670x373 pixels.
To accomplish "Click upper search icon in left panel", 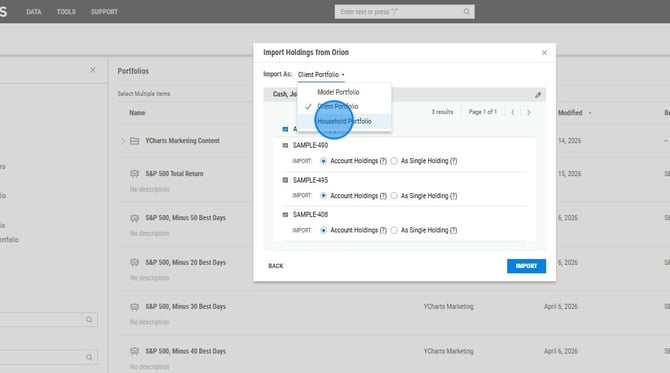I will pos(89,320).
